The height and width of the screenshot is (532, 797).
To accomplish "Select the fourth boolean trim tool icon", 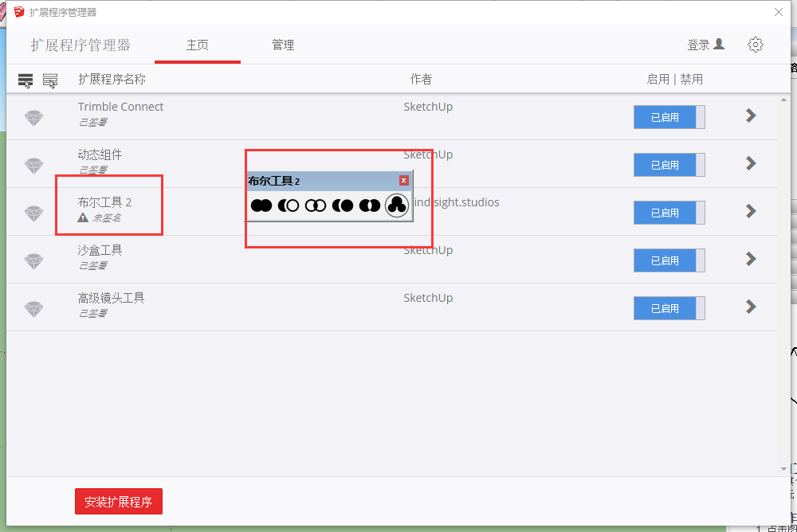I will click(343, 205).
